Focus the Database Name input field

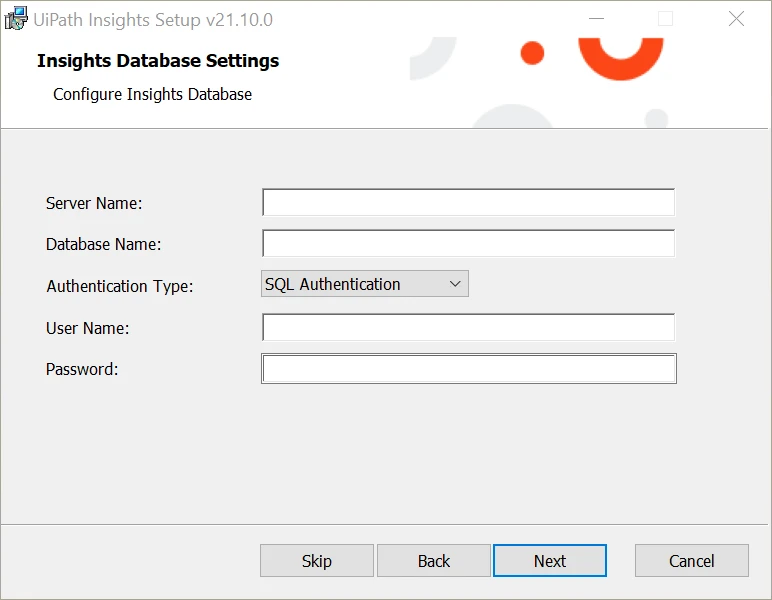coord(468,243)
